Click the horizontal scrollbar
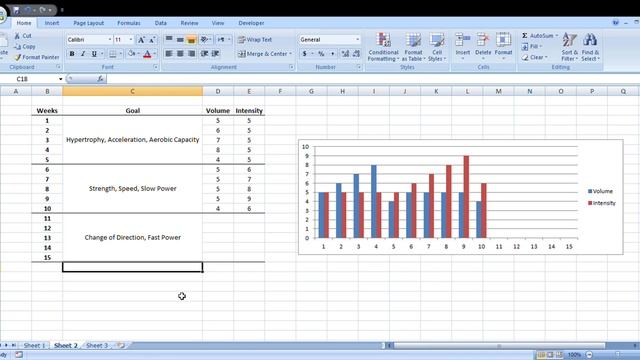 tap(499, 346)
